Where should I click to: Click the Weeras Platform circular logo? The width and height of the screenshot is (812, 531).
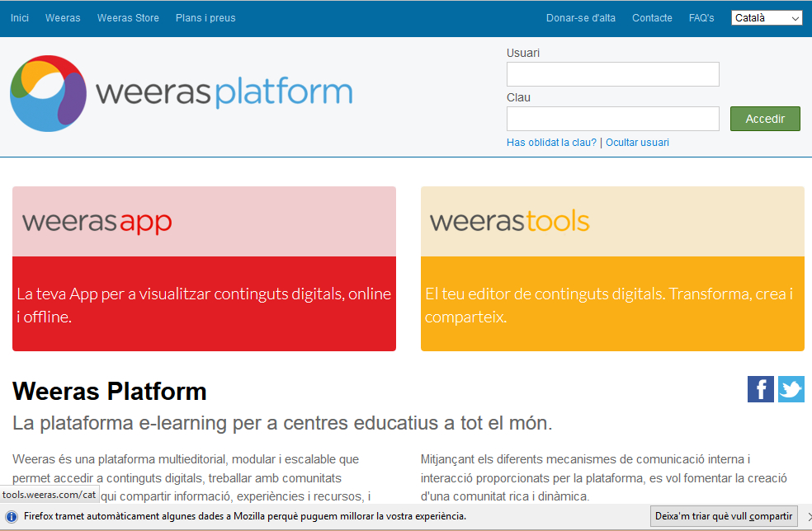[49, 93]
